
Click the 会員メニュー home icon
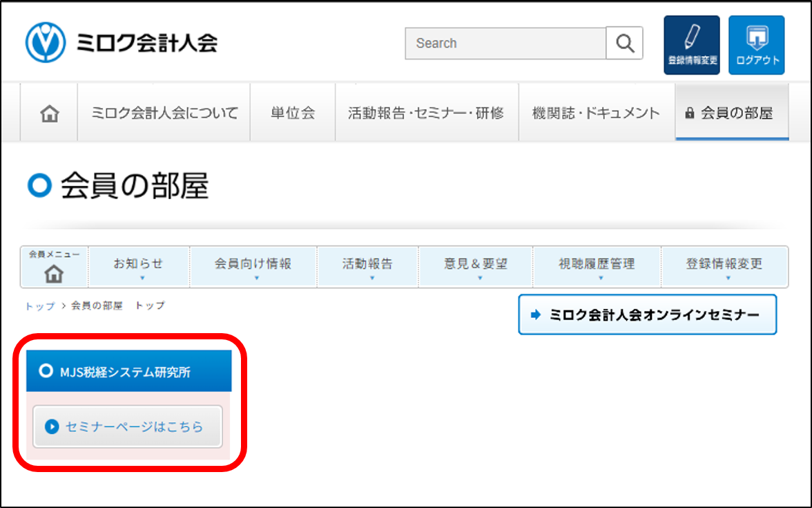pos(54,274)
